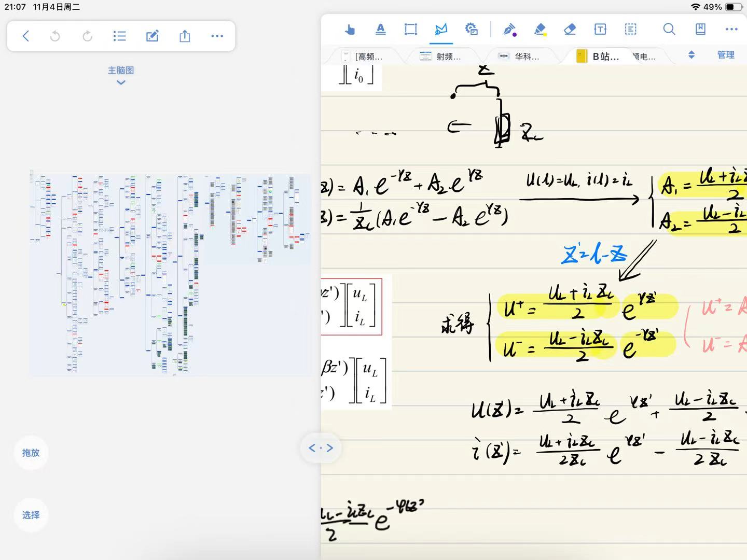Go back with the left arrow

(x=25, y=36)
